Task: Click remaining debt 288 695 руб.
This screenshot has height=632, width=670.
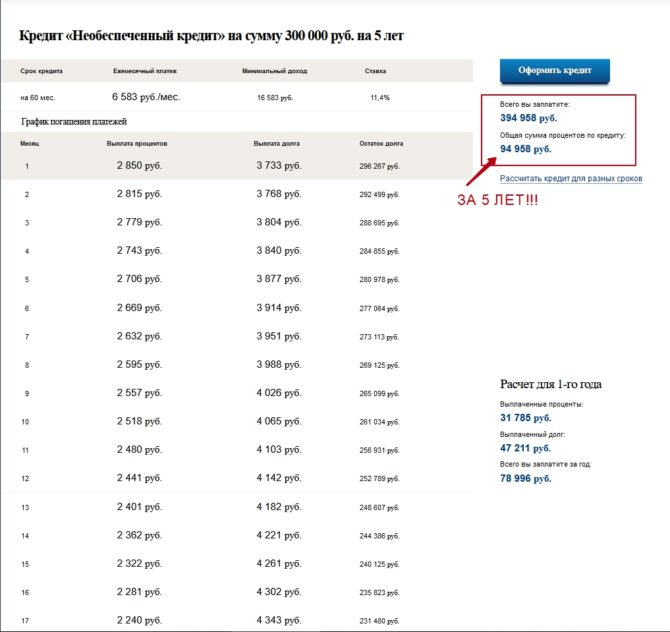Action: [x=379, y=223]
